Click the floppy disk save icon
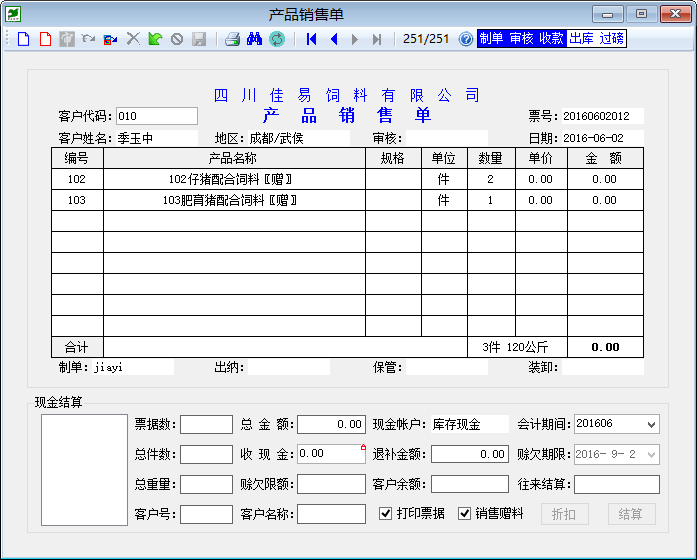This screenshot has height=560, width=697. point(199,39)
